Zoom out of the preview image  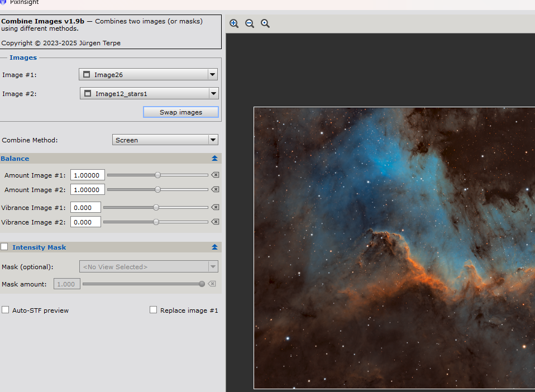point(250,23)
